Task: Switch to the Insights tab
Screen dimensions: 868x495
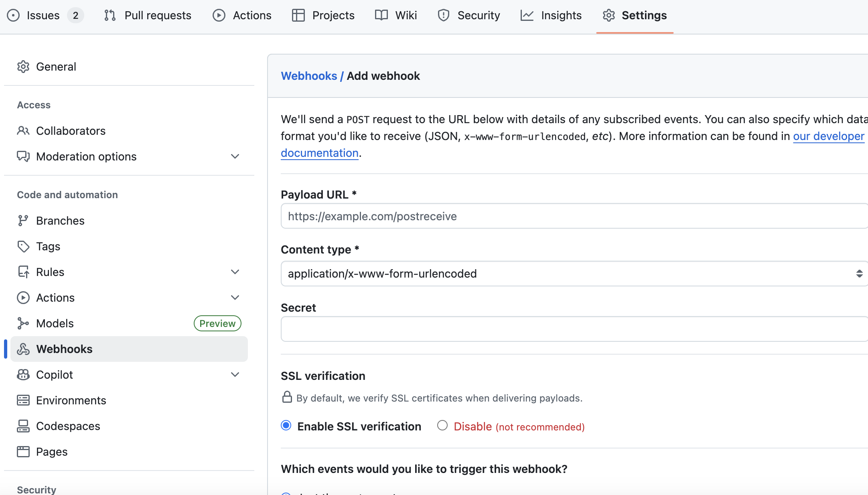Action: [551, 15]
